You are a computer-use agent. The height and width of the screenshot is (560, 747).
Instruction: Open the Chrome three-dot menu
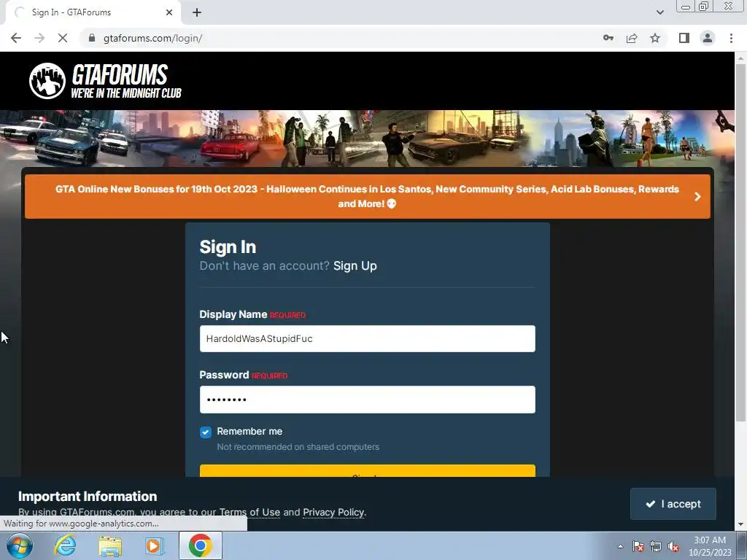731,38
